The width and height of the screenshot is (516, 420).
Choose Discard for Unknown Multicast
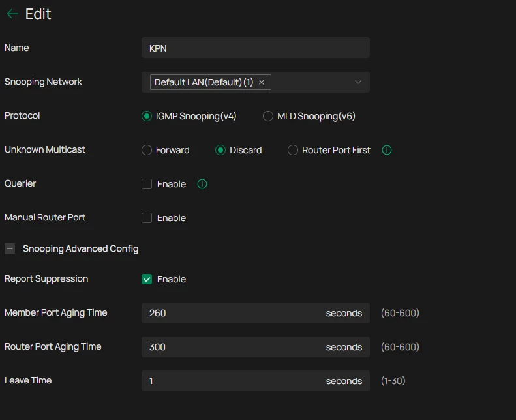click(221, 150)
